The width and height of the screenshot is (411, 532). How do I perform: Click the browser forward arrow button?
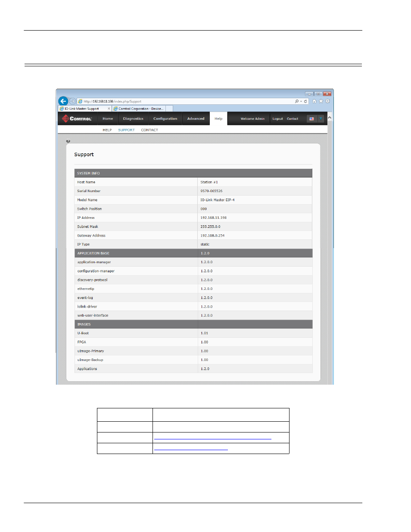[72, 101]
